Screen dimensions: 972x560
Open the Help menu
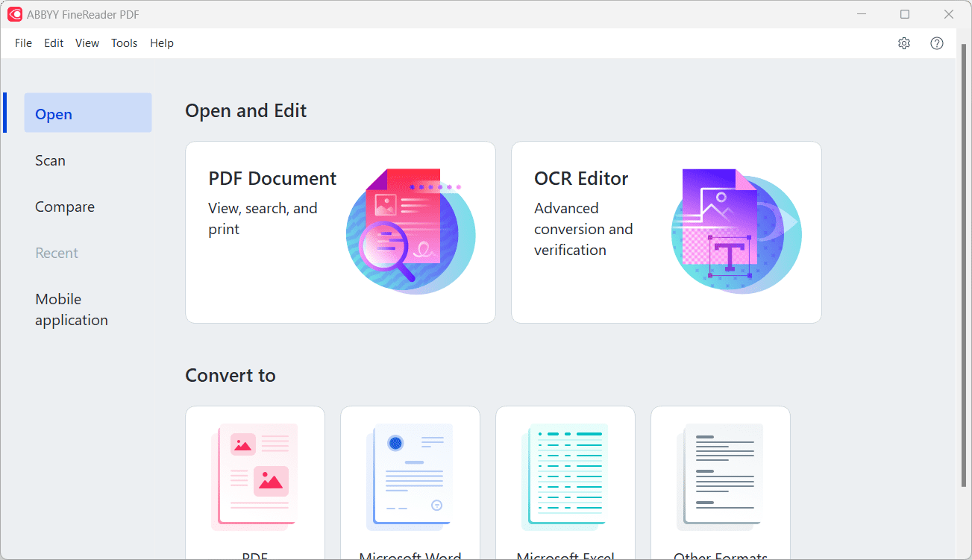tap(162, 43)
